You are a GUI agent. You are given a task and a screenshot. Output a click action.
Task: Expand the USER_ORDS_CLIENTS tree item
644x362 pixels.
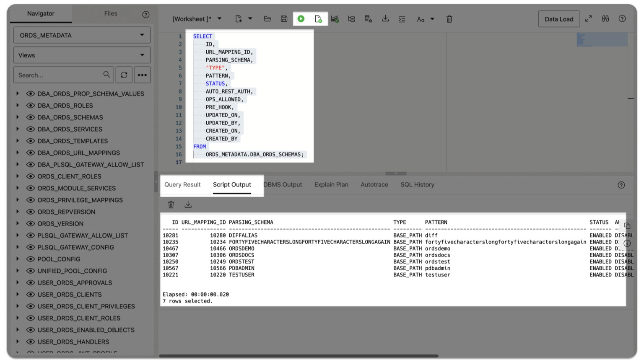(x=17, y=295)
